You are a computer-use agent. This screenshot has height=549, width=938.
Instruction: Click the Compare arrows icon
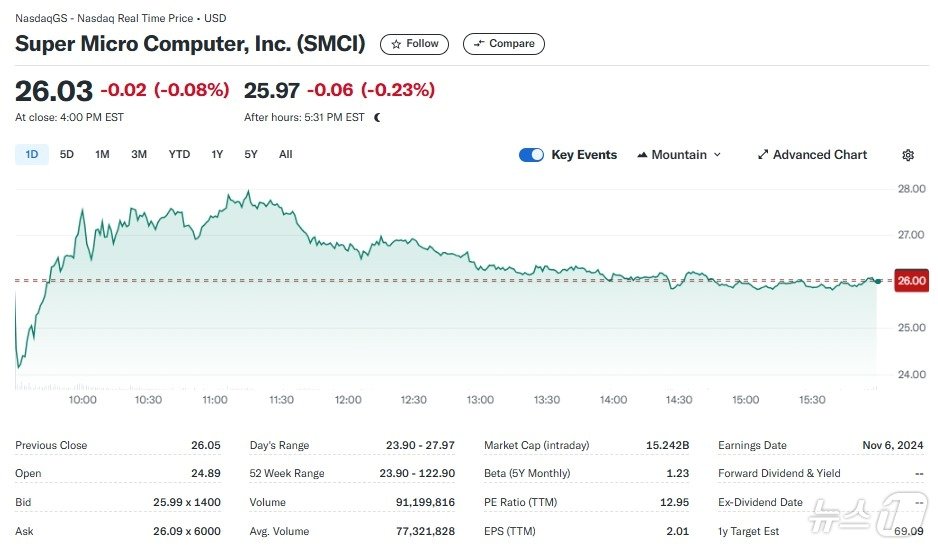(x=479, y=44)
